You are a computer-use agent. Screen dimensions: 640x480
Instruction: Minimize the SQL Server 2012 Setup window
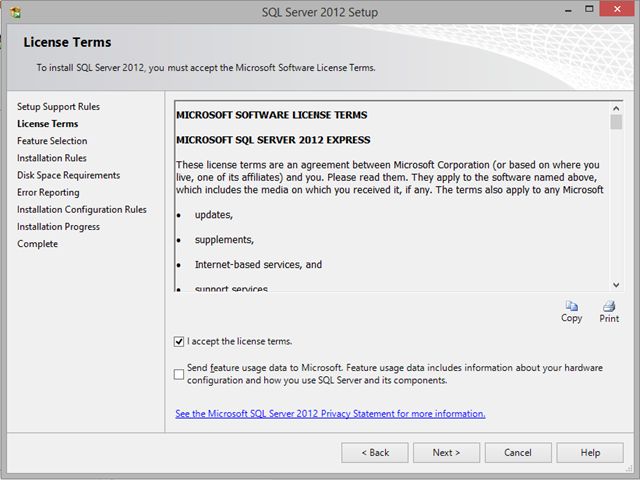[x=568, y=10]
